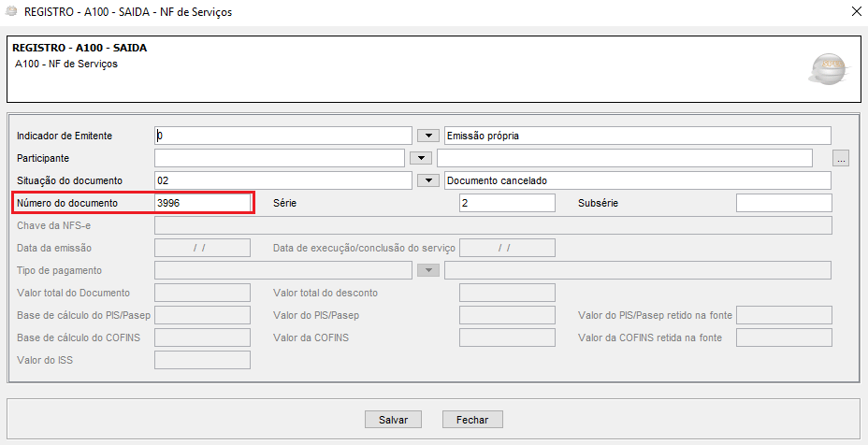The height and width of the screenshot is (445, 868).
Task: Click the Valor total do Documento field
Action: tap(203, 293)
